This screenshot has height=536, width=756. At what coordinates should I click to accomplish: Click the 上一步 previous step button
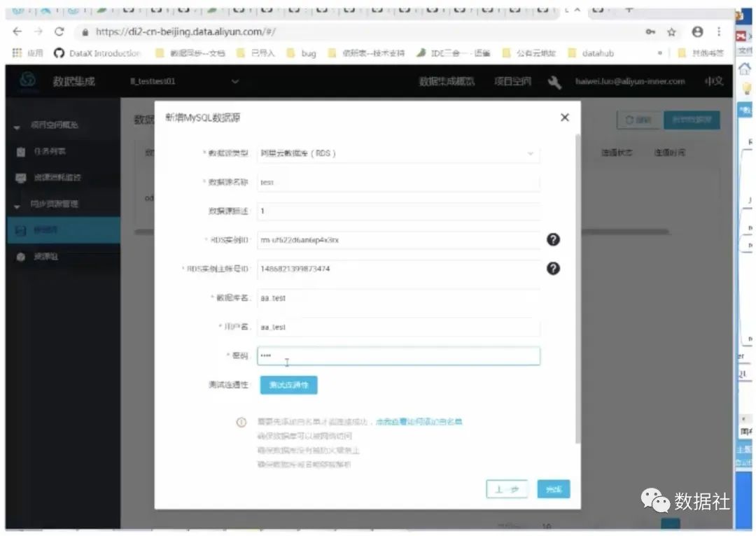507,489
